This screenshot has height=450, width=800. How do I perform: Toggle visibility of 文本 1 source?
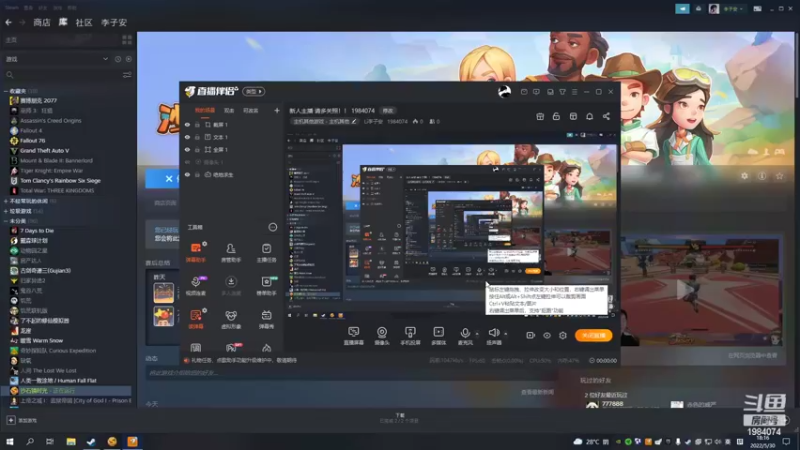coord(187,137)
